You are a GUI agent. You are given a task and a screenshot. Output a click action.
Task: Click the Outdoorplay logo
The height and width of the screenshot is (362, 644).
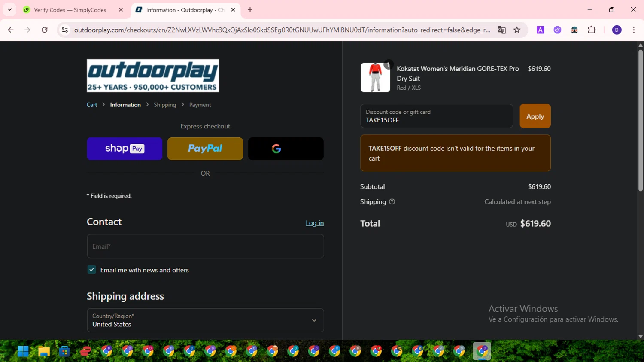coord(153,76)
